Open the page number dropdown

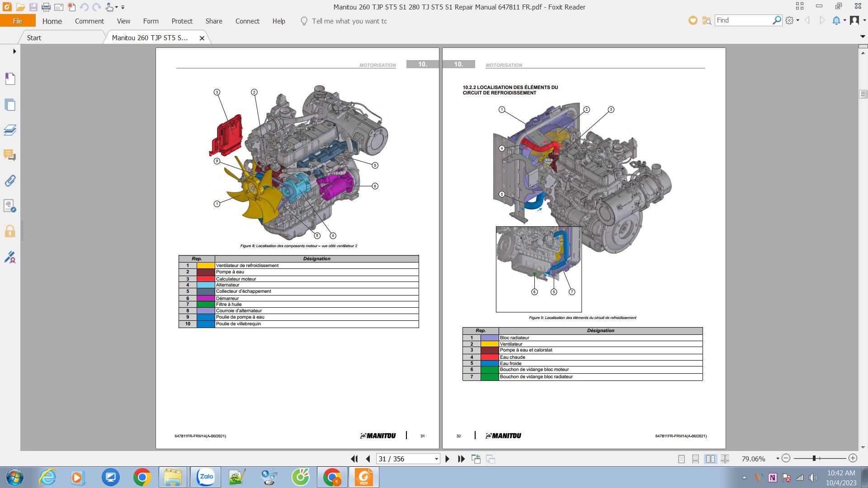tap(436, 459)
